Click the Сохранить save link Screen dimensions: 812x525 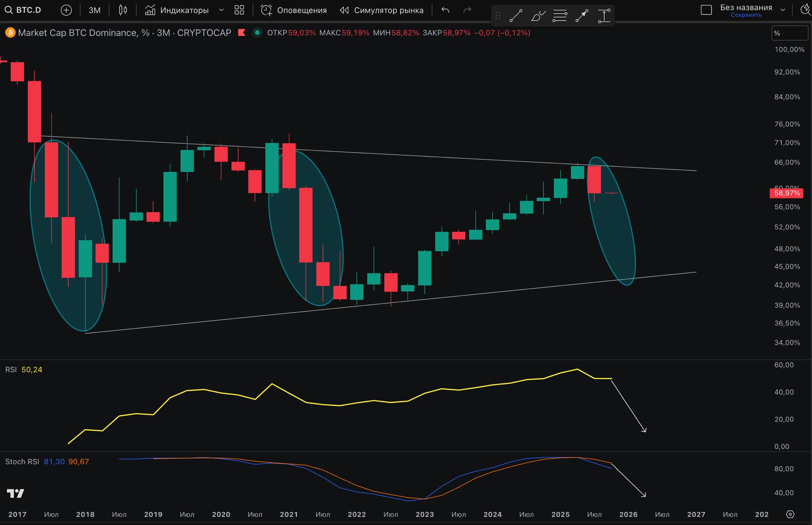(x=746, y=15)
